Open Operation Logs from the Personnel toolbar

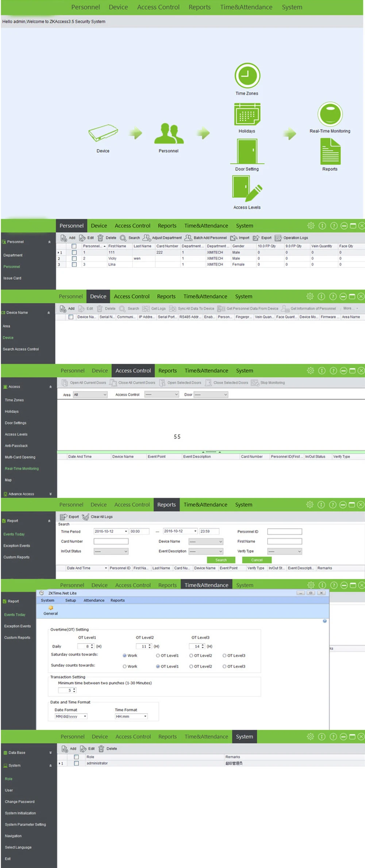[291, 238]
